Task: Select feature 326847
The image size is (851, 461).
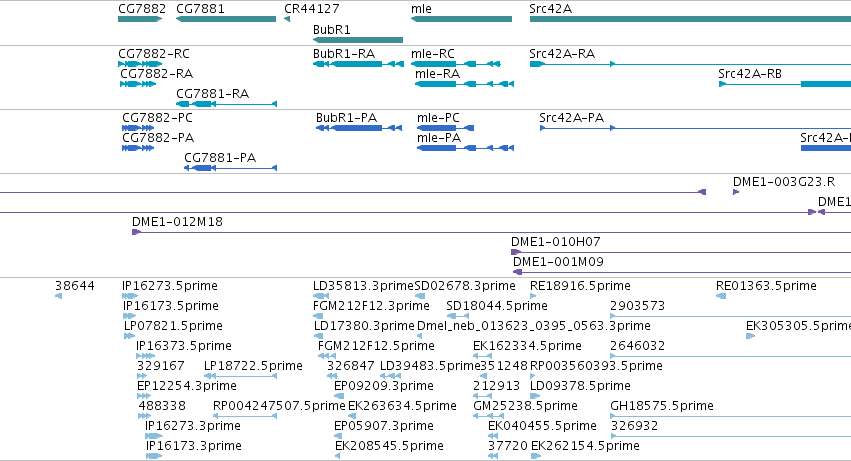Action: 351,367
